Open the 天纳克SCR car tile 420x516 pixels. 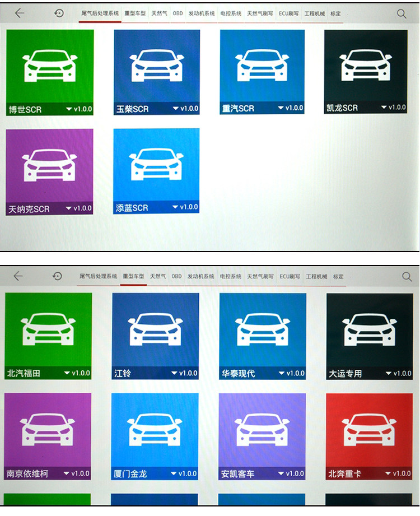(x=49, y=172)
